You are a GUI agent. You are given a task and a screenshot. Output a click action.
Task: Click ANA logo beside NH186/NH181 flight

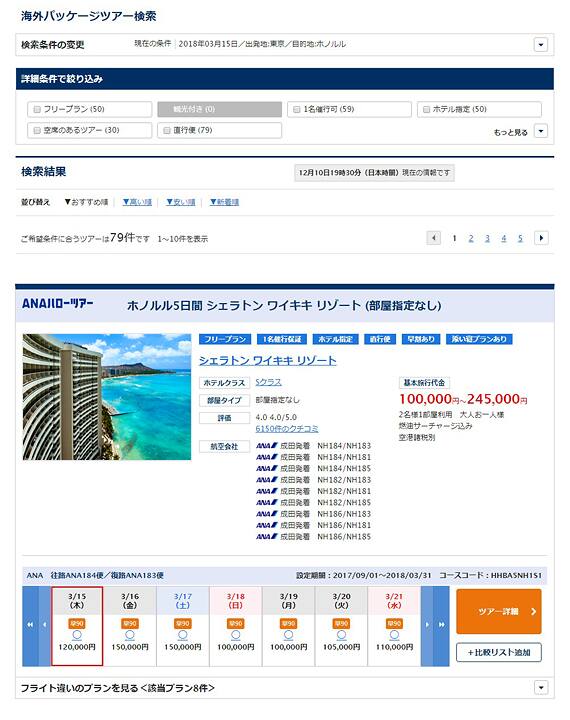[267, 525]
